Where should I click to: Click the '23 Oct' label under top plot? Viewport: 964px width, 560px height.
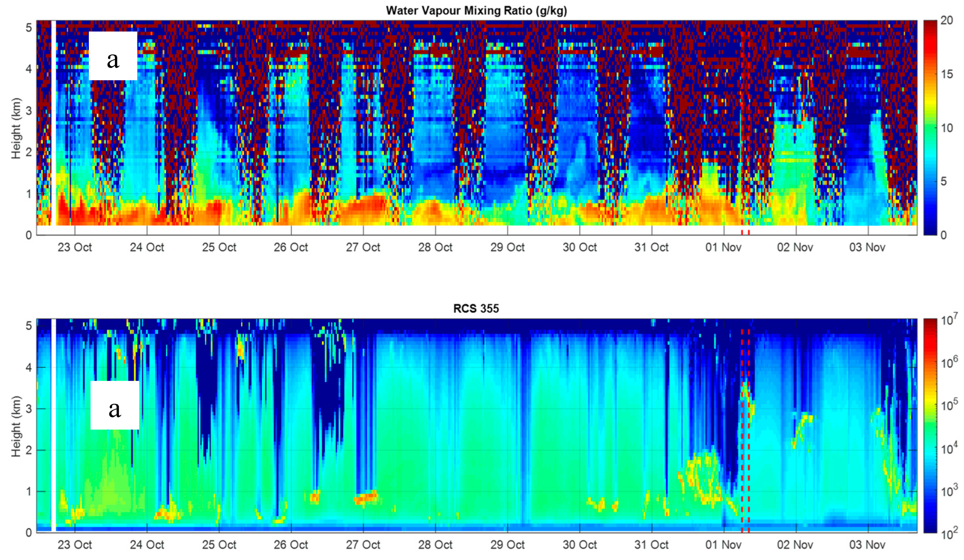(x=74, y=247)
